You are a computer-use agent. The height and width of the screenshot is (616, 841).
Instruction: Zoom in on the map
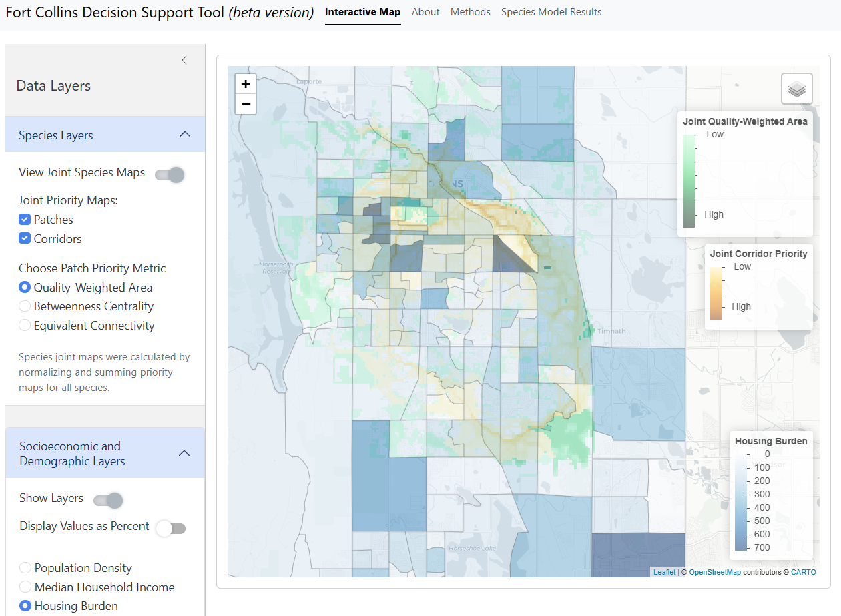point(246,83)
